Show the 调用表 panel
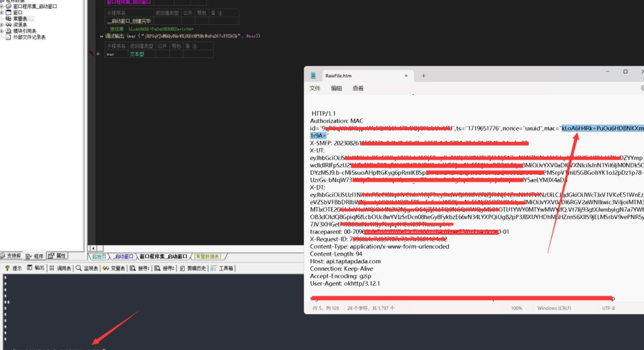The width and height of the screenshot is (644, 350). (60, 269)
